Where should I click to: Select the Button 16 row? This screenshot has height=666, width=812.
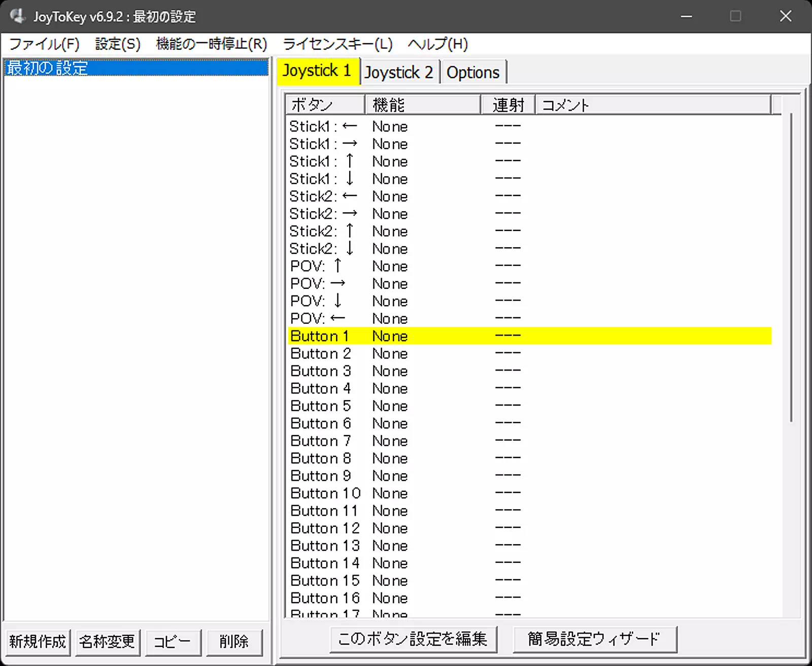[530, 598]
